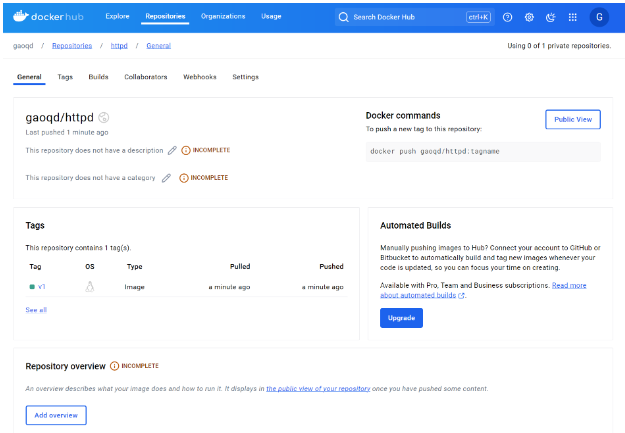The image size is (625, 433).
Task: Open the settings gear icon
Action: coord(529,17)
